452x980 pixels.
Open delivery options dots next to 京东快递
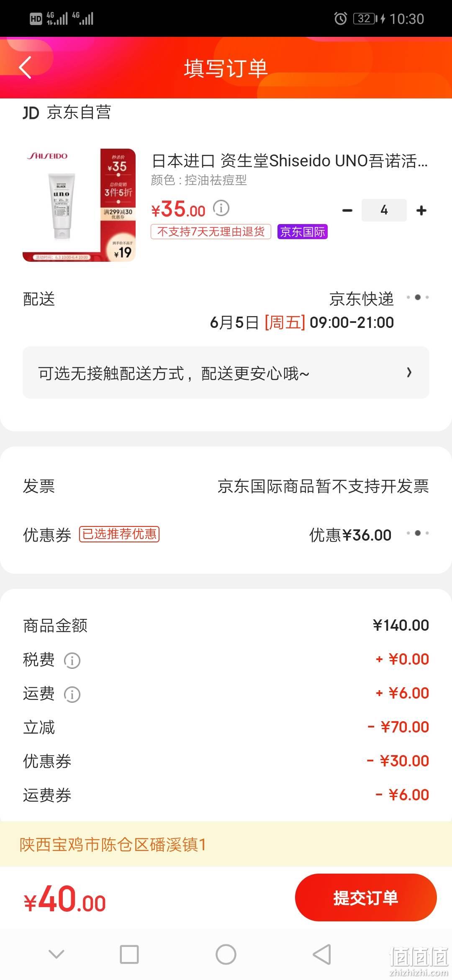(x=418, y=297)
